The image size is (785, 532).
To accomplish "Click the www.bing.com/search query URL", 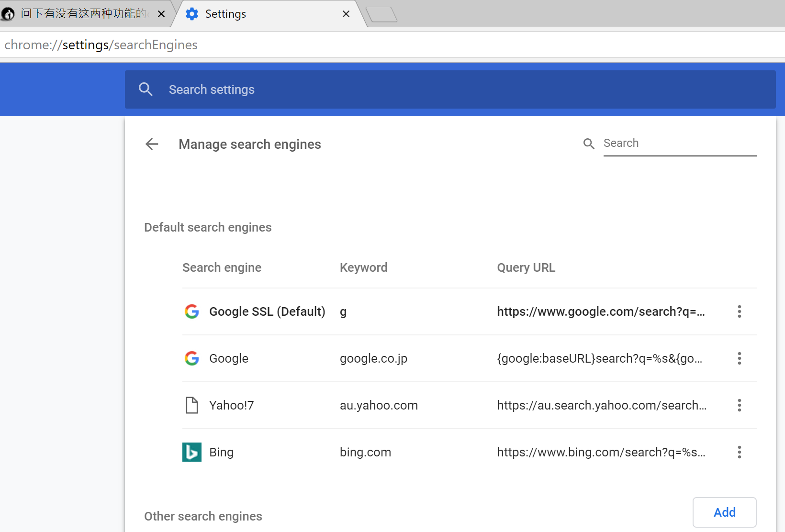I will [x=601, y=452].
